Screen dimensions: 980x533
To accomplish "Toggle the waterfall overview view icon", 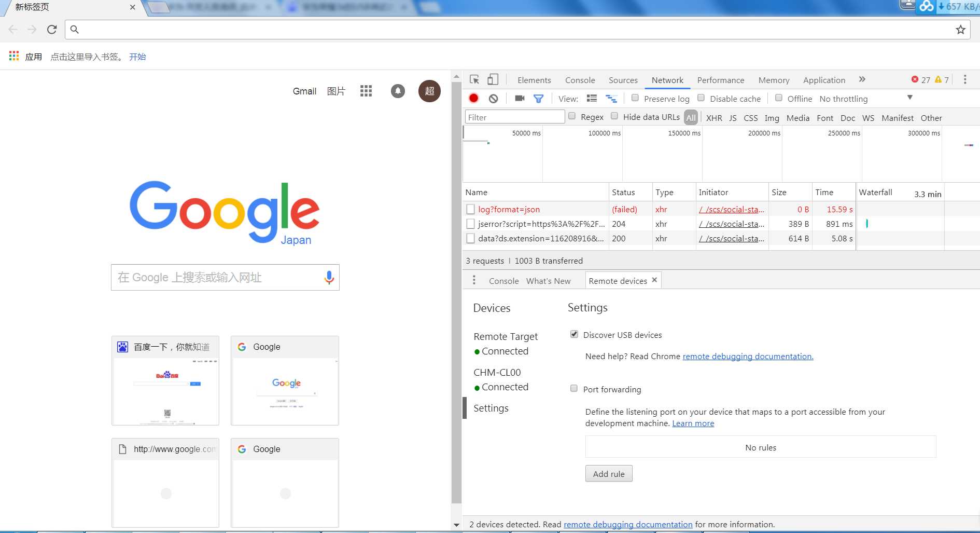I will point(611,99).
